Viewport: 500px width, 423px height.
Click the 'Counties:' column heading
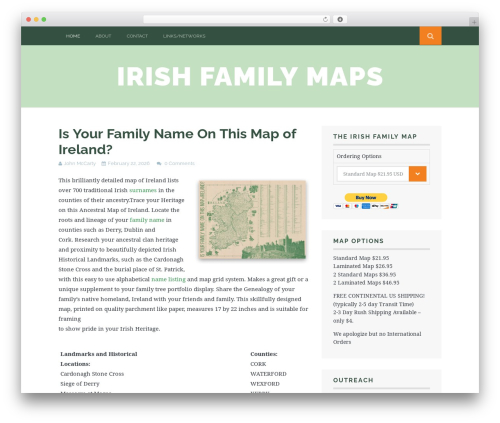pyautogui.click(x=264, y=354)
